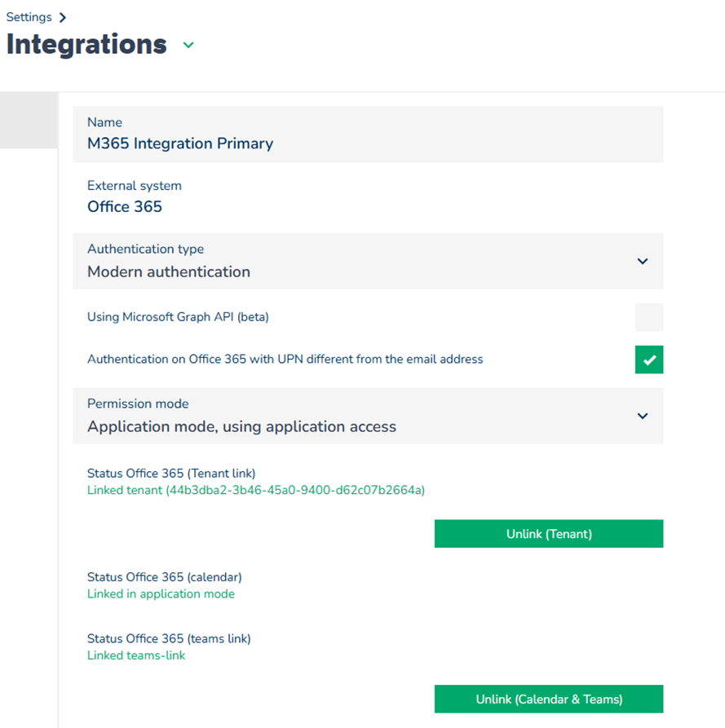Click the Integrations page heading
725x728 pixels.
pyautogui.click(x=86, y=44)
